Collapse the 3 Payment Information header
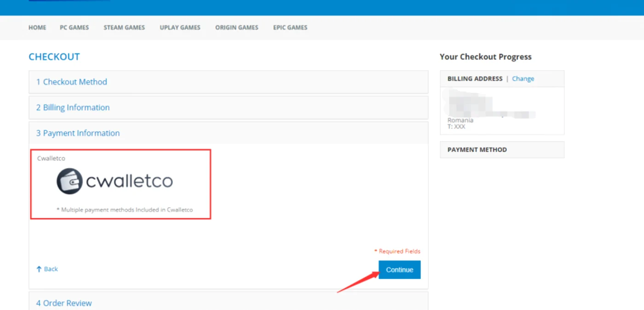The height and width of the screenshot is (310, 644). tap(228, 133)
